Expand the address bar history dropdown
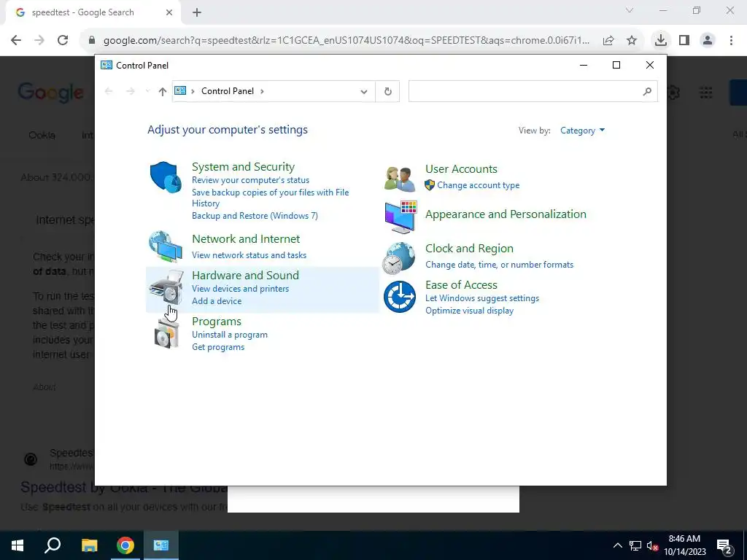 point(364,91)
